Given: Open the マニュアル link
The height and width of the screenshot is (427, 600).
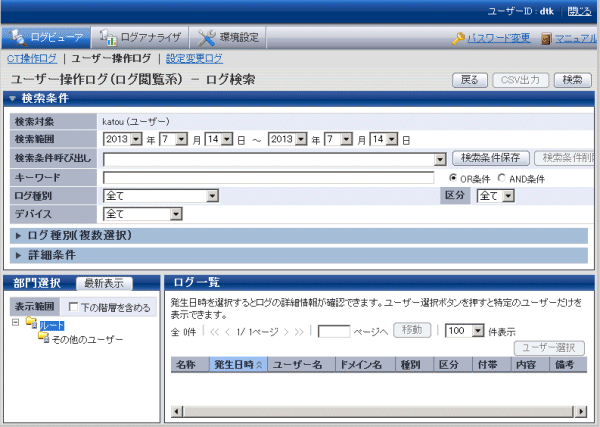Looking at the screenshot, I should pos(576,38).
